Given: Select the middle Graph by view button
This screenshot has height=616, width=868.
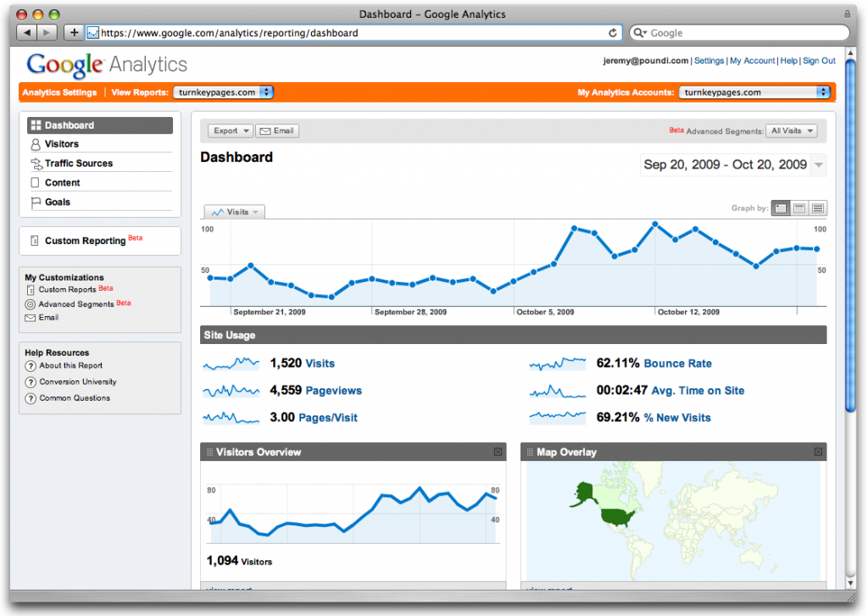Looking at the screenshot, I should (799, 208).
